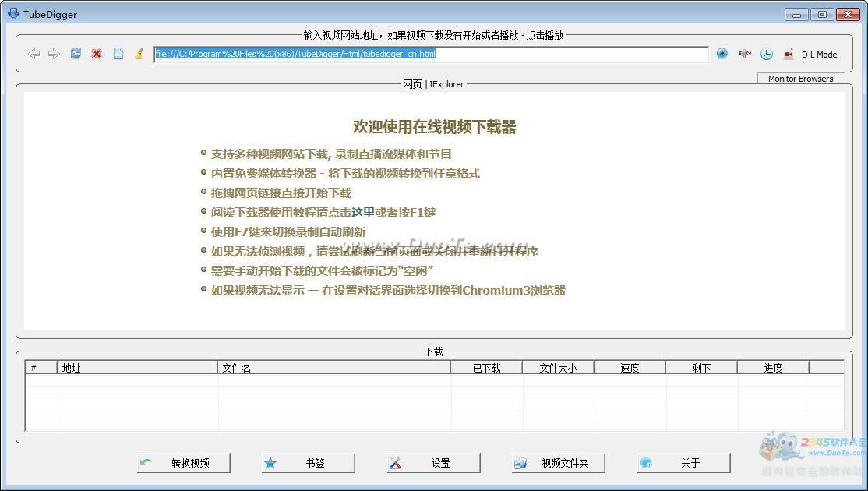Open the scheduler clock icon
Image resolution: width=868 pixels, height=491 pixels.
pos(767,54)
